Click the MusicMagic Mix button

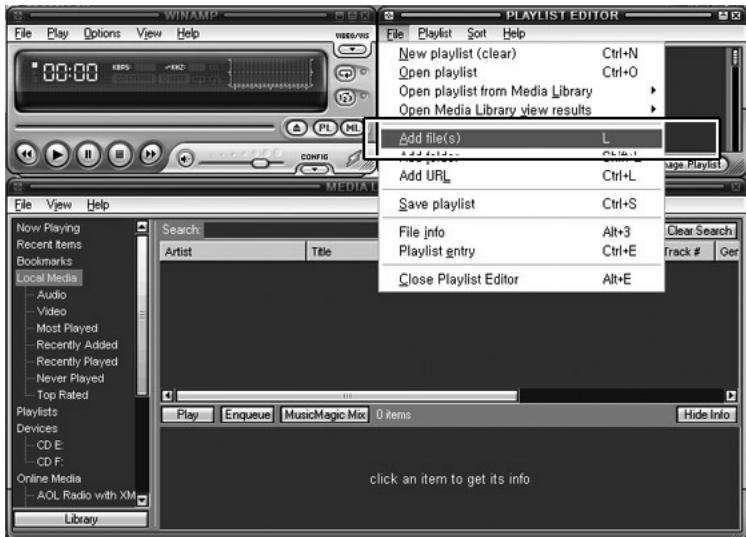325,415
